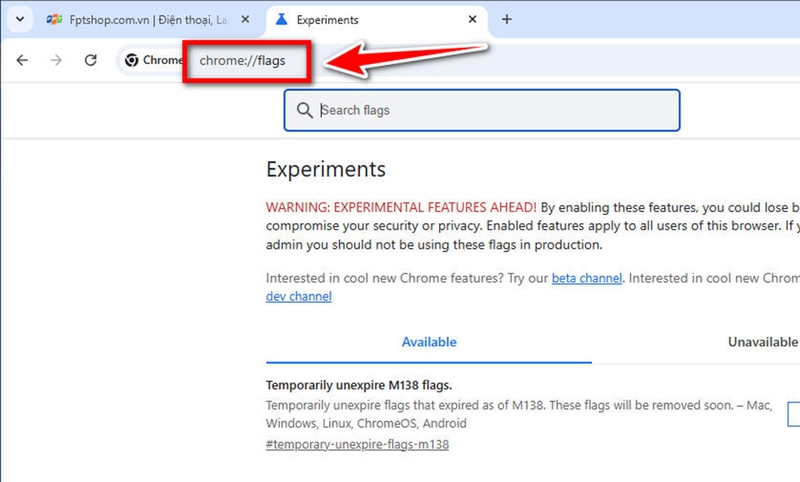The width and height of the screenshot is (800, 482).
Task: Click the Experiments flask favicon in tab
Action: click(x=281, y=19)
